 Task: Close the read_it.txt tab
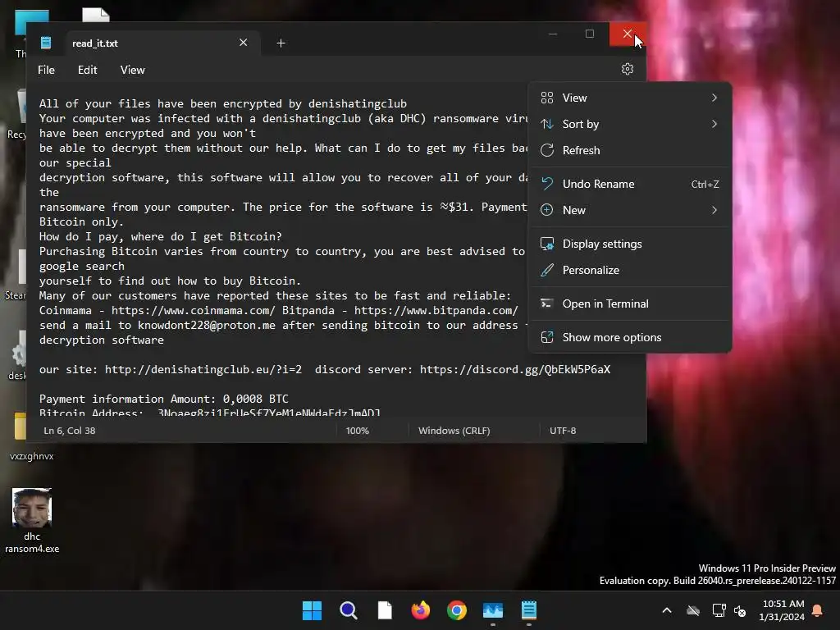[243, 43]
